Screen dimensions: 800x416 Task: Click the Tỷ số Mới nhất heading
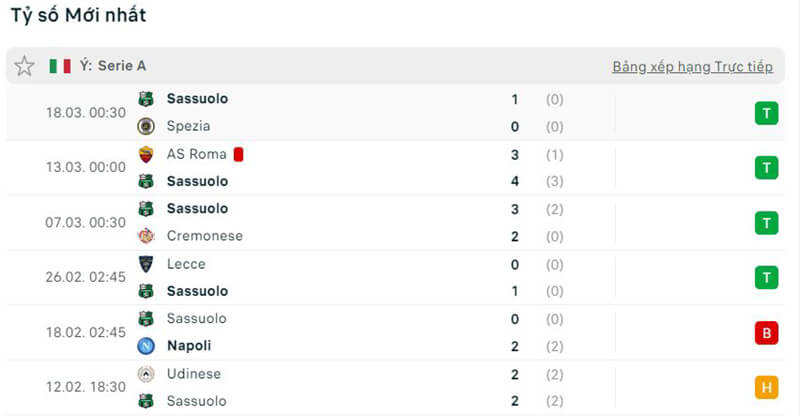pyautogui.click(x=79, y=15)
